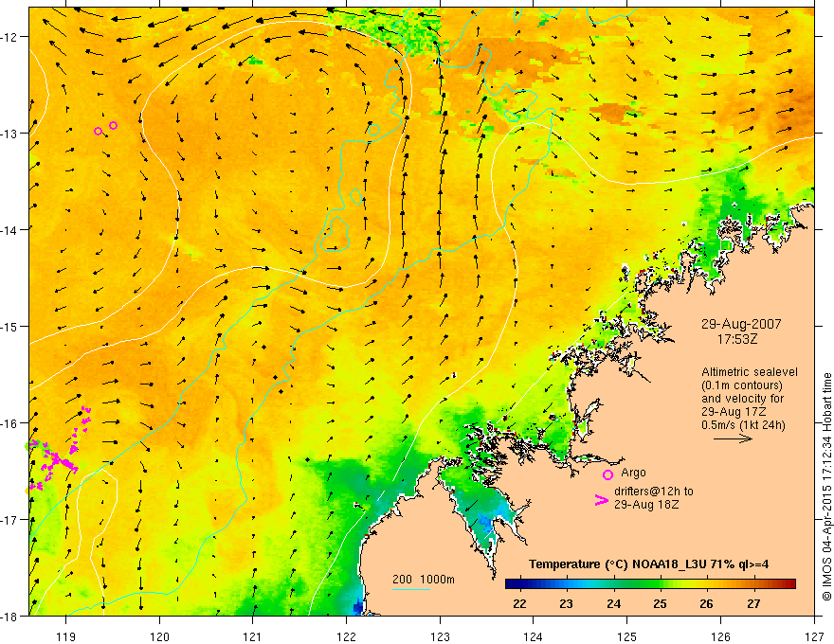Click the temperature color bar at 27 degrees
Image resolution: width=834 pixels, height=644 pixels.
[x=753, y=584]
